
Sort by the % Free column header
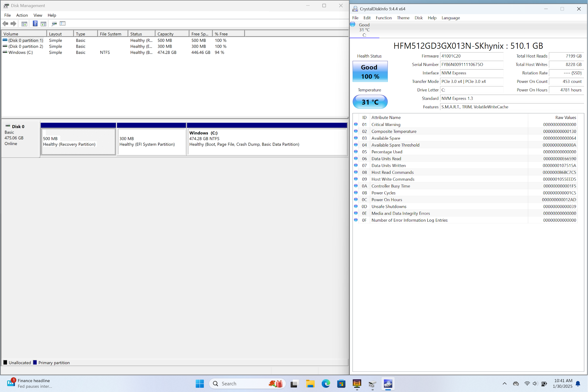tap(229, 34)
